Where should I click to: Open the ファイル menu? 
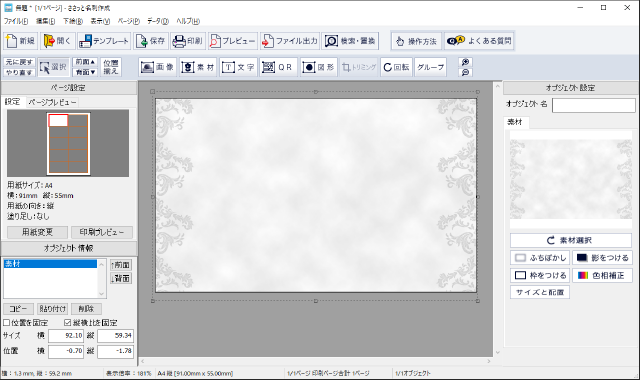pyautogui.click(x=16, y=21)
